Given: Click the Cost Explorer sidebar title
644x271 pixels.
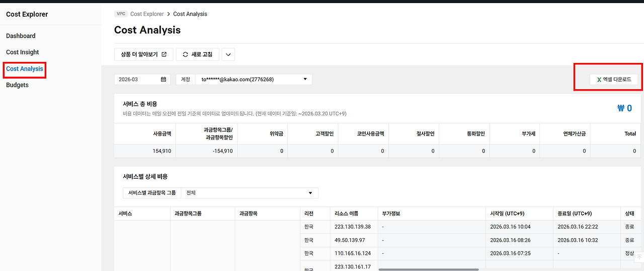Looking at the screenshot, I should [x=27, y=14].
